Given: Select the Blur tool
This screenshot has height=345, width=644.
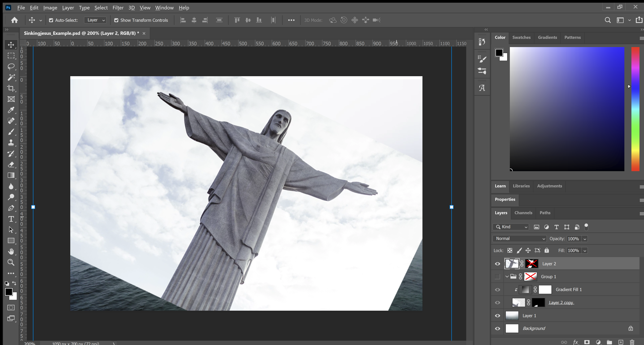Looking at the screenshot, I should point(11,186).
